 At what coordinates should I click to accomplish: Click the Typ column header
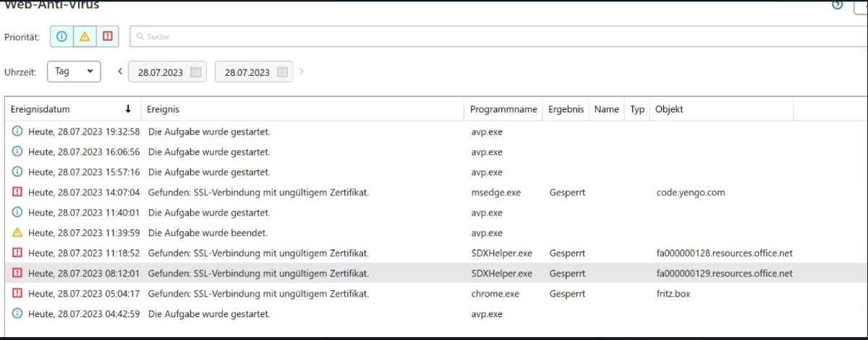(637, 109)
